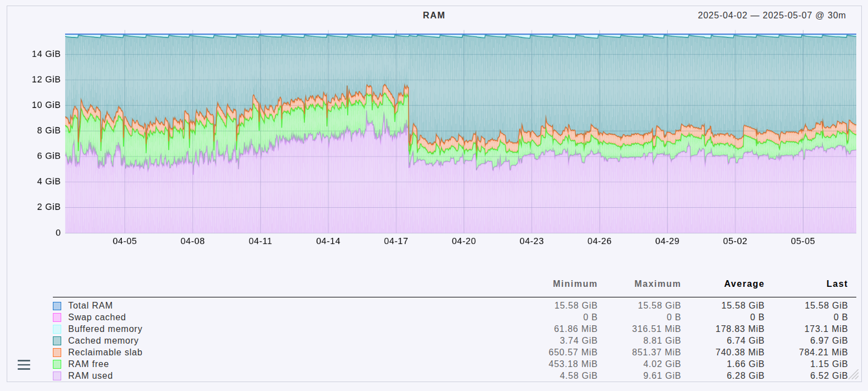Click the RAM free legend swatch
Screen dimensions: 868x391
(57, 364)
